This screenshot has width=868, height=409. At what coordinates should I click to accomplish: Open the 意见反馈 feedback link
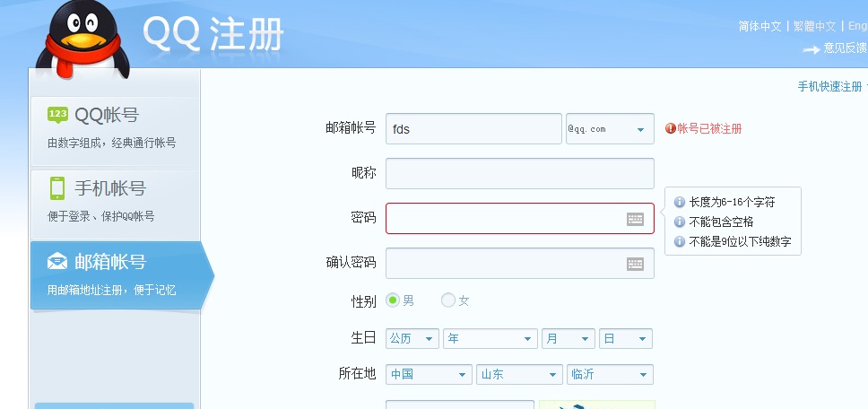(x=846, y=48)
